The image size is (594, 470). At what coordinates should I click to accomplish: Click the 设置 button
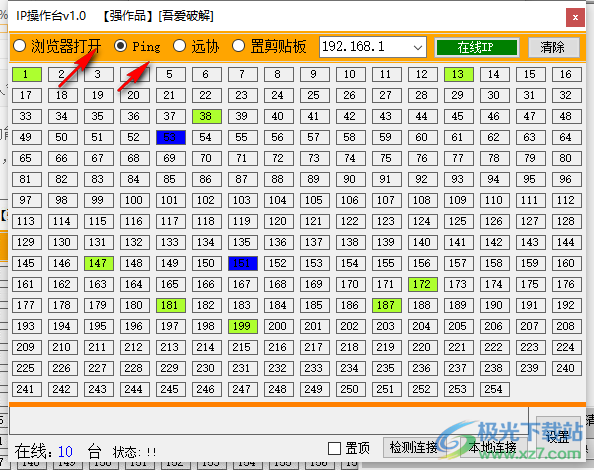point(557,436)
